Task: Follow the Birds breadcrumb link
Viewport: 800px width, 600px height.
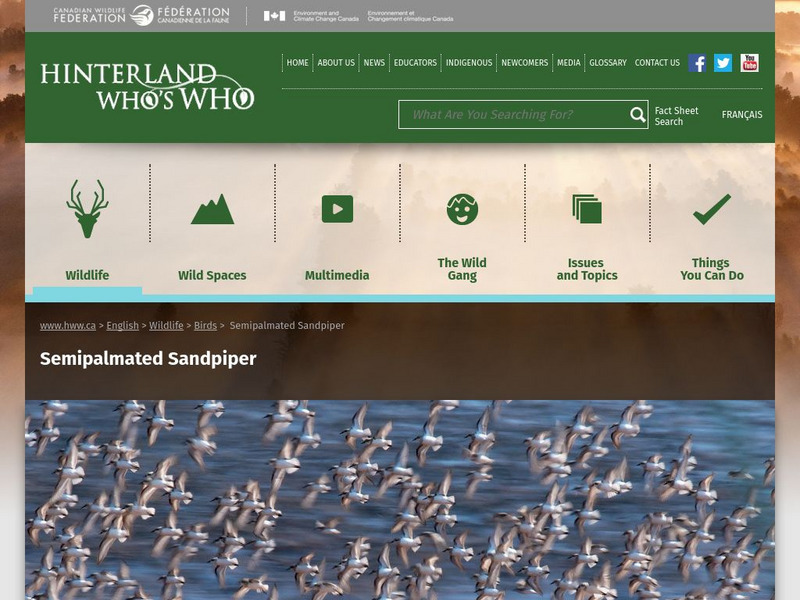Action: coord(205,326)
